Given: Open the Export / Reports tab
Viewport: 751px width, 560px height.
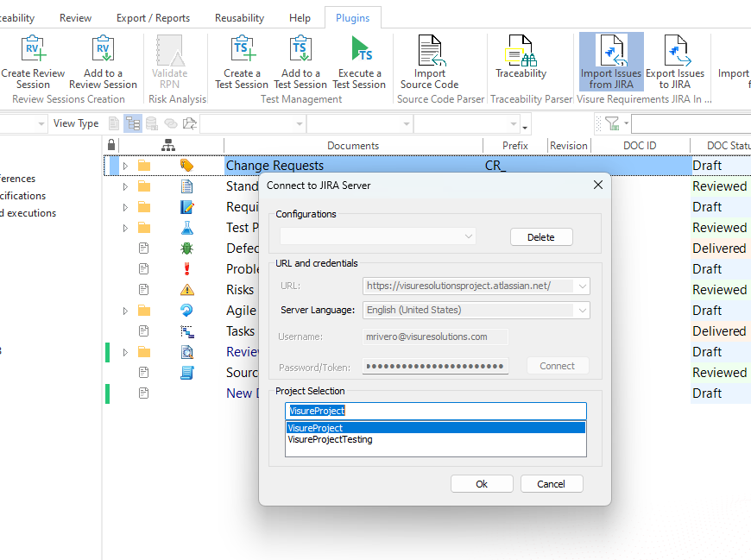Looking at the screenshot, I should (153, 18).
